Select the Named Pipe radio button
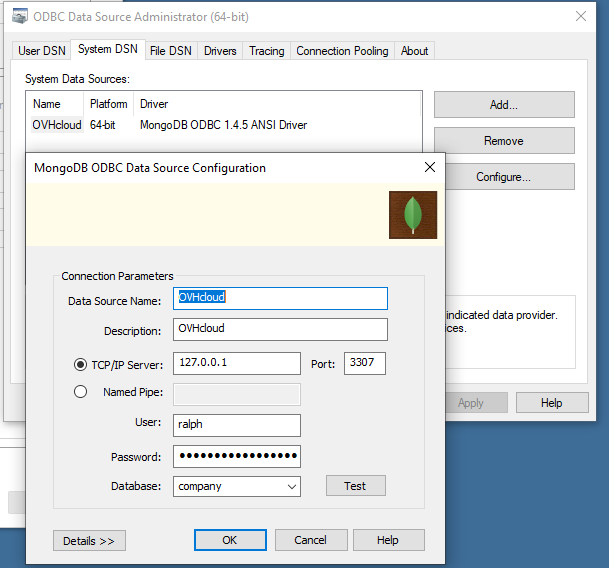The height and width of the screenshot is (568, 609). point(81,392)
